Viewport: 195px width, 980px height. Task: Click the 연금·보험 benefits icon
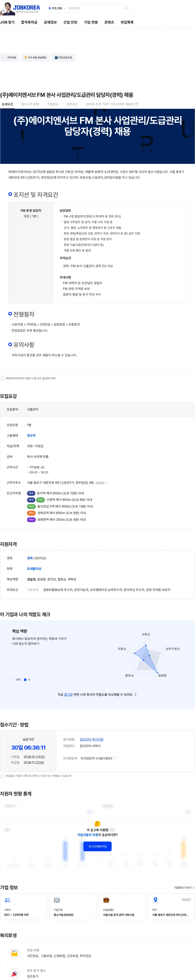point(14,953)
